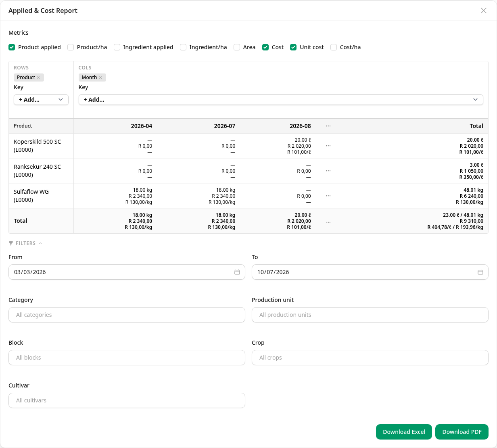Screen dimensions: 497x448
Task: Collapse the Filters section
Action: 25,243
